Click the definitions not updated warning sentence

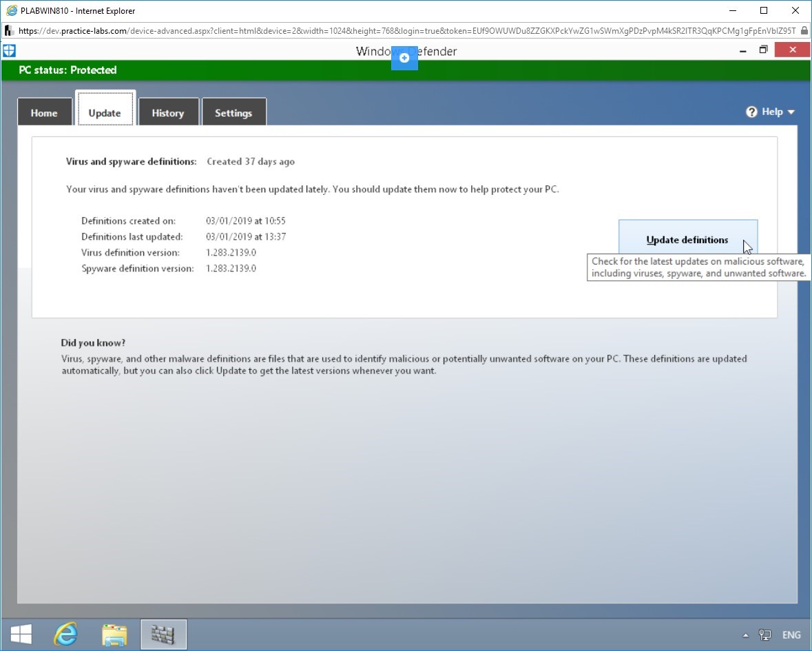pyautogui.click(x=313, y=189)
